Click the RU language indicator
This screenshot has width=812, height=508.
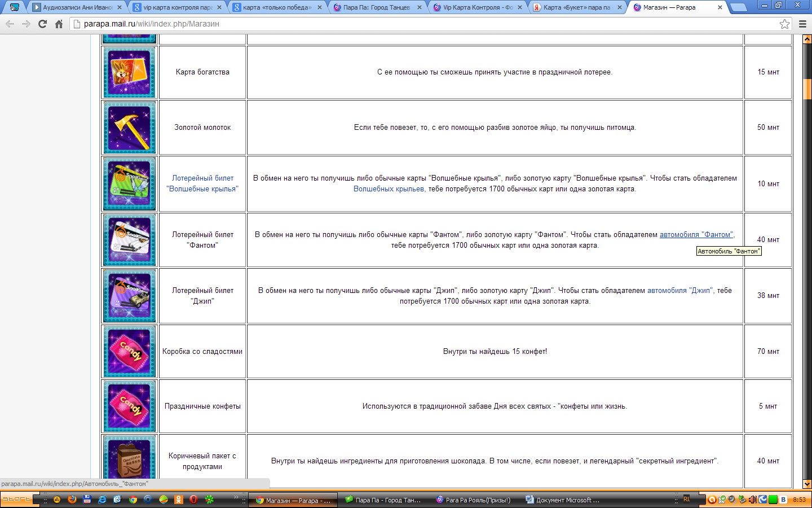coord(686,499)
